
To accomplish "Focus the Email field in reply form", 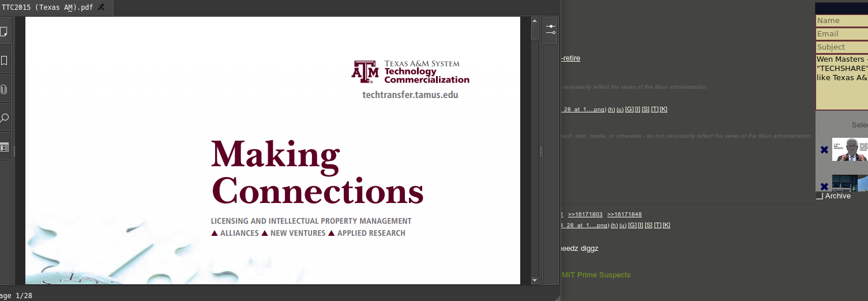I will click(841, 33).
